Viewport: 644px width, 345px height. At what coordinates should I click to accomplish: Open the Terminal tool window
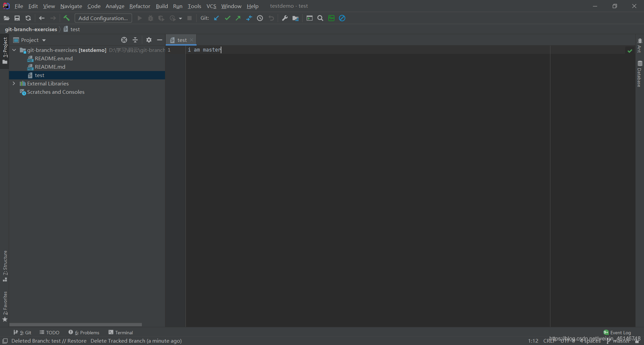[x=121, y=332]
